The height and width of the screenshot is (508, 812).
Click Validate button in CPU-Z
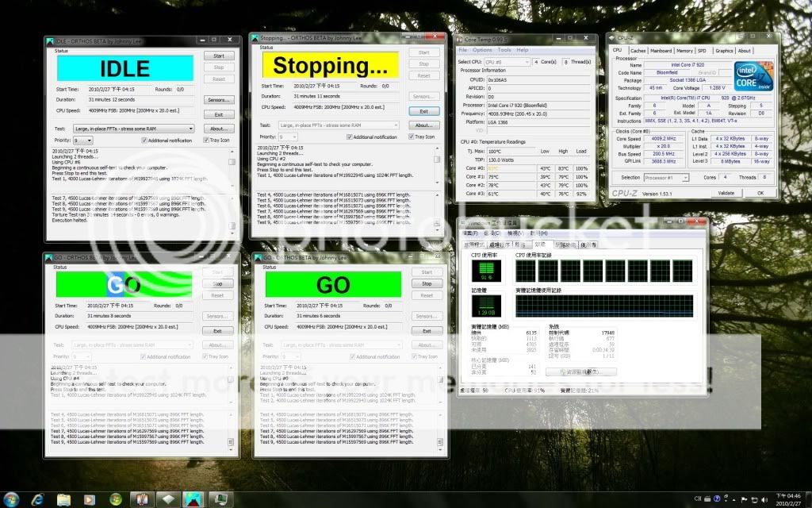(726, 193)
